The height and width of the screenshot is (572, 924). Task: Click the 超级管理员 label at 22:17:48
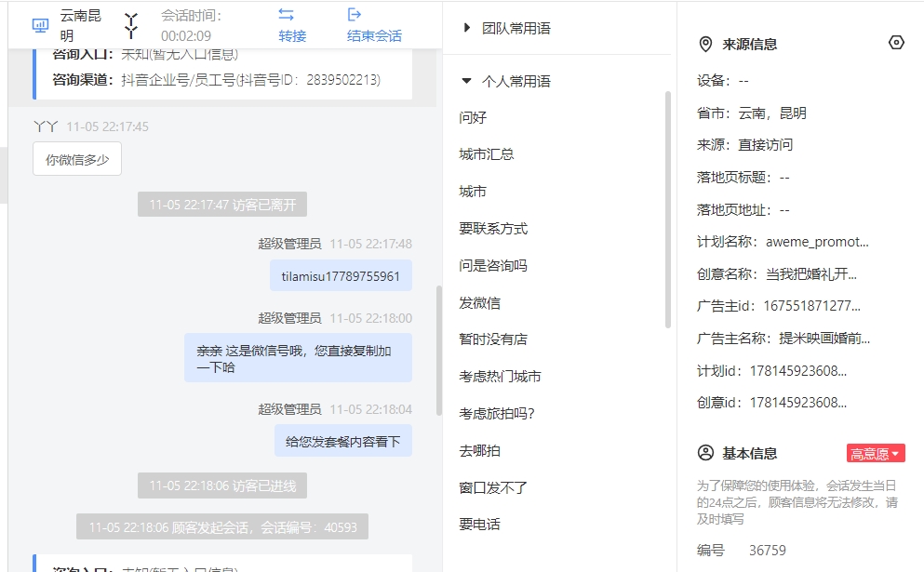coord(289,244)
